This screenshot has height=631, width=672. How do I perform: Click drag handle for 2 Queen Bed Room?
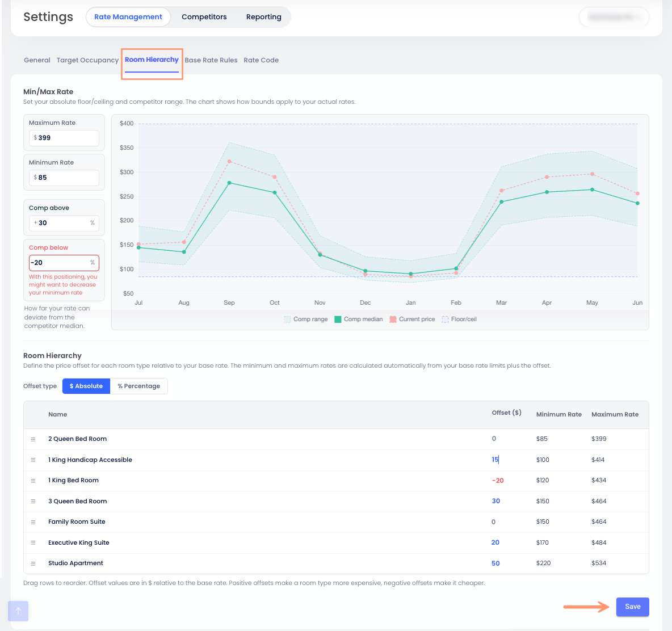click(33, 439)
